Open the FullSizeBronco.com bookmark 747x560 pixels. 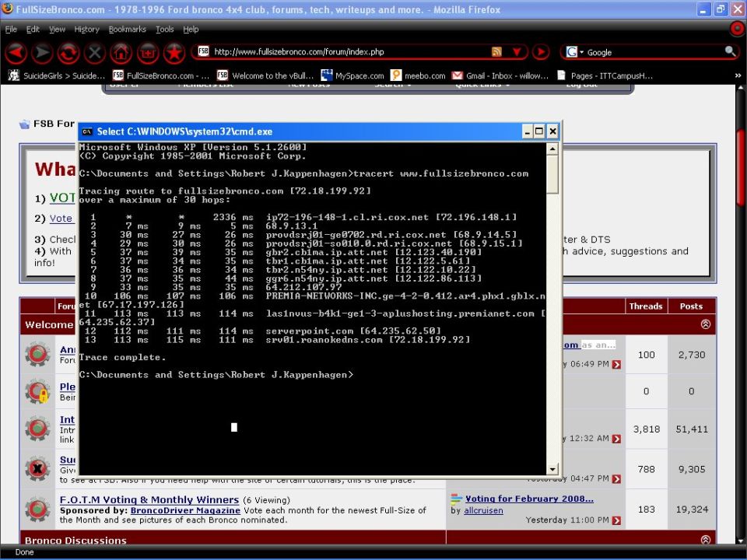coord(161,75)
